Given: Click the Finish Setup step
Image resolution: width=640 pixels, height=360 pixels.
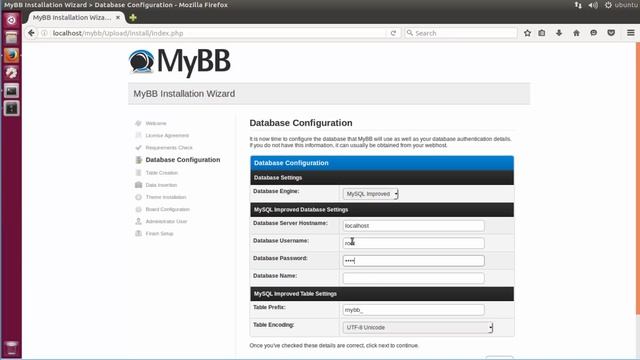Looking at the screenshot, I should [x=159, y=233].
